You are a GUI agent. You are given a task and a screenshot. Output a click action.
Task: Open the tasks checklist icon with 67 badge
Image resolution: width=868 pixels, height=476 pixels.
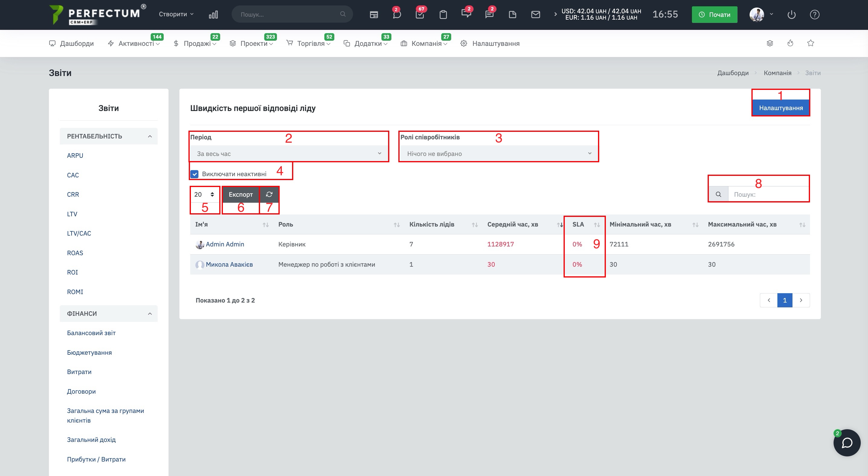(x=420, y=14)
